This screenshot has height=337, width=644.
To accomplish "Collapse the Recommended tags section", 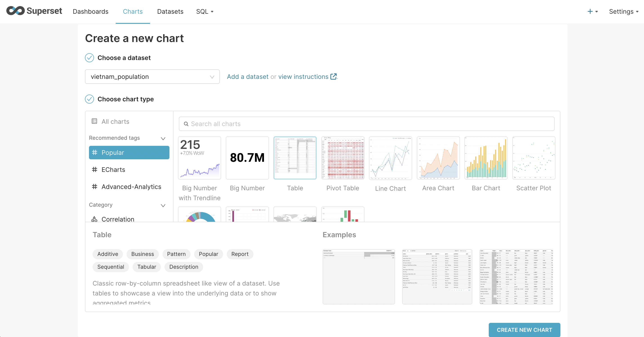I will coord(163,138).
